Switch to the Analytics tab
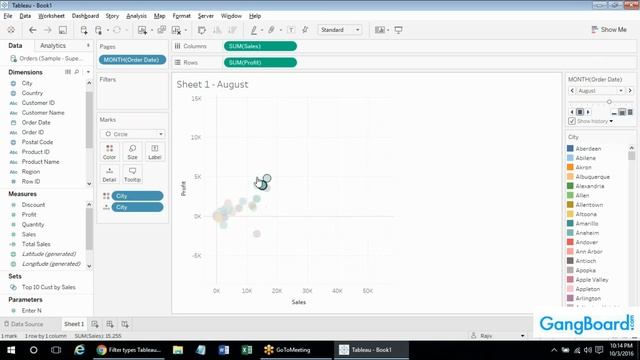Viewport: 640px width, 360px height. pyautogui.click(x=53, y=46)
